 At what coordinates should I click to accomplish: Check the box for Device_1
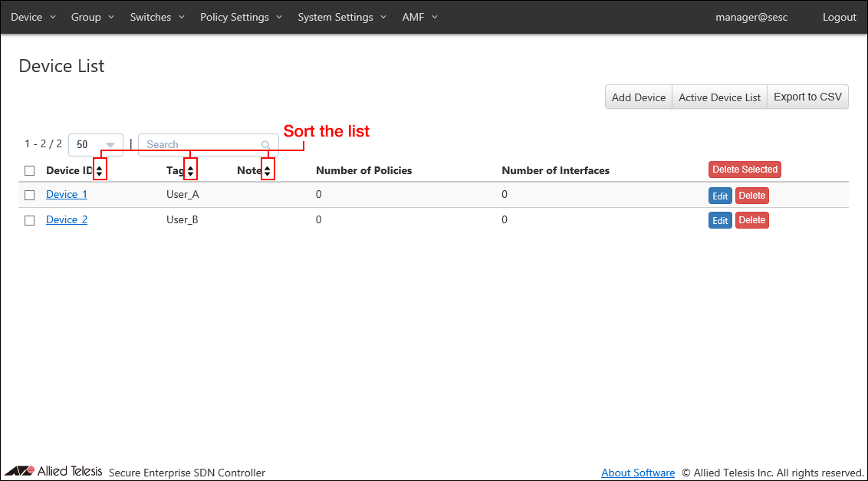[30, 195]
